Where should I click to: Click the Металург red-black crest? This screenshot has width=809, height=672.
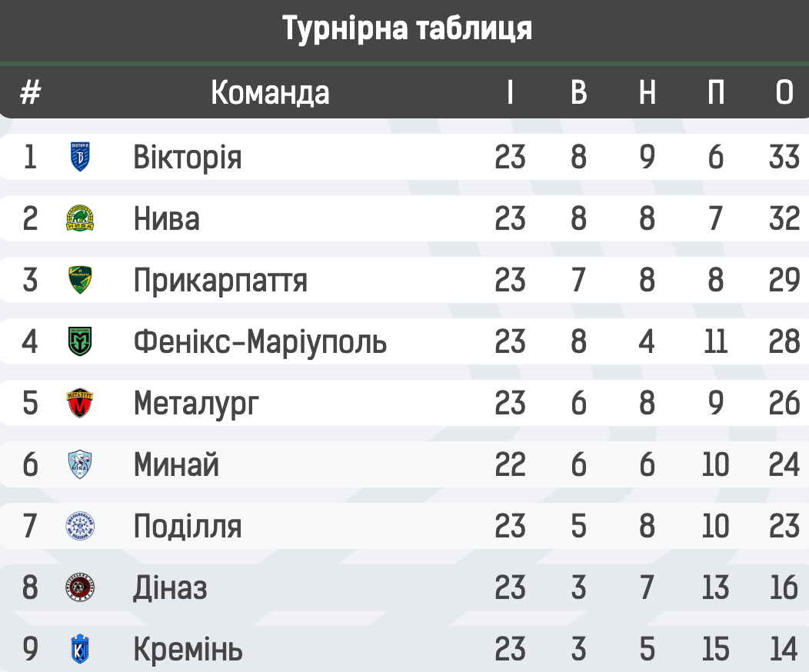click(x=80, y=403)
